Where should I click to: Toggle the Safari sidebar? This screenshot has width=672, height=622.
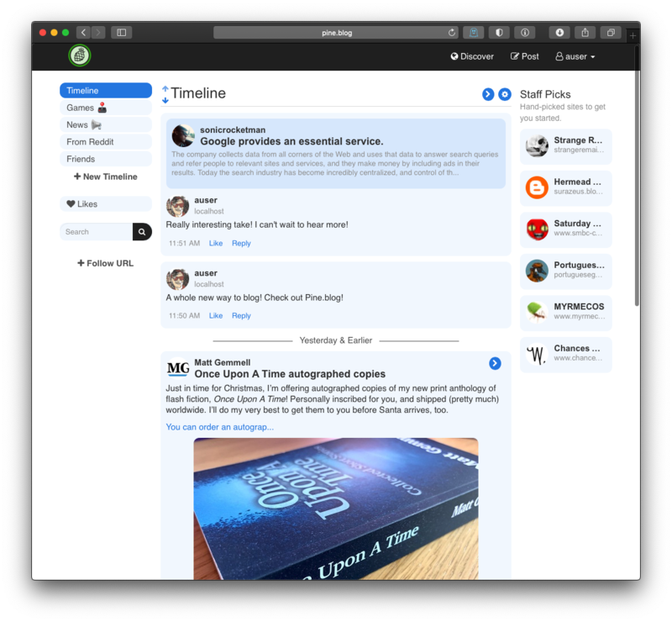pyautogui.click(x=122, y=33)
